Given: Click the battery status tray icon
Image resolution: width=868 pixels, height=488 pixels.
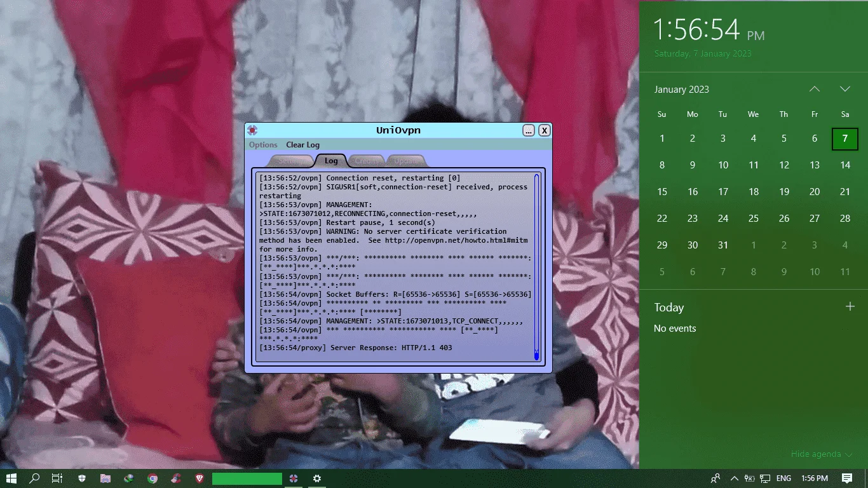Looking at the screenshot, I should pyautogui.click(x=750, y=478).
